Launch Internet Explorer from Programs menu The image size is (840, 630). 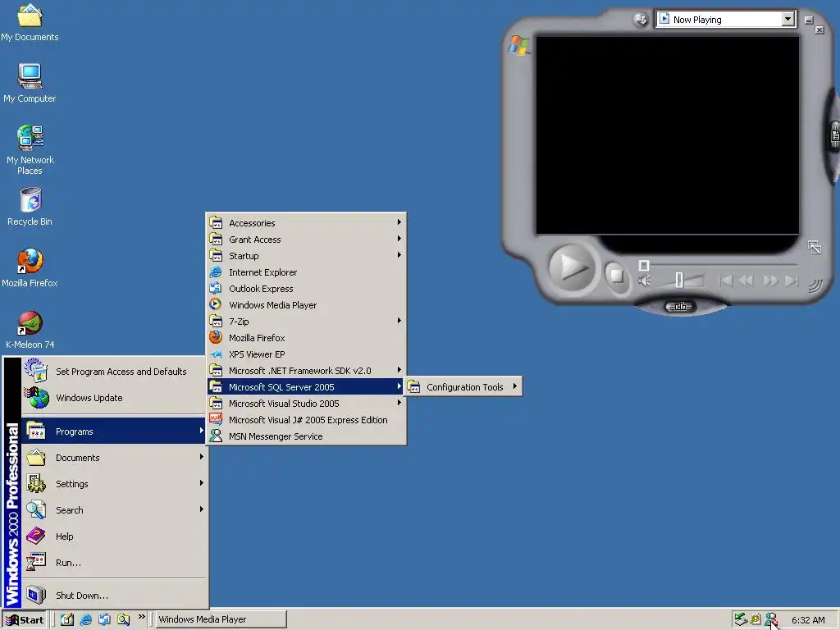click(x=306, y=272)
